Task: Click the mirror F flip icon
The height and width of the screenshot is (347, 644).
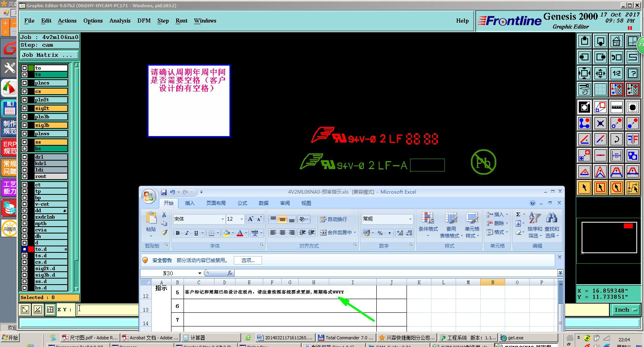Action: click(633, 139)
